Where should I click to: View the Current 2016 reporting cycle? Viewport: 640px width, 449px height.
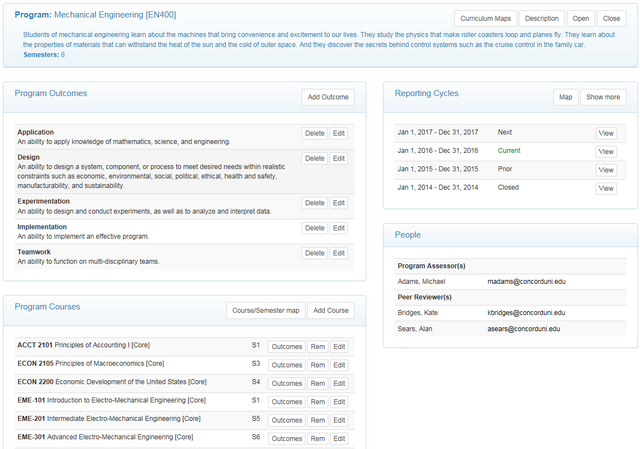pyautogui.click(x=606, y=151)
